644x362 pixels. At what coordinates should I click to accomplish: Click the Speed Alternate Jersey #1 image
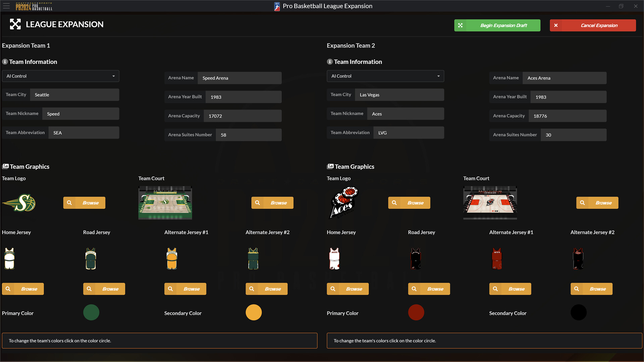pos(172,258)
